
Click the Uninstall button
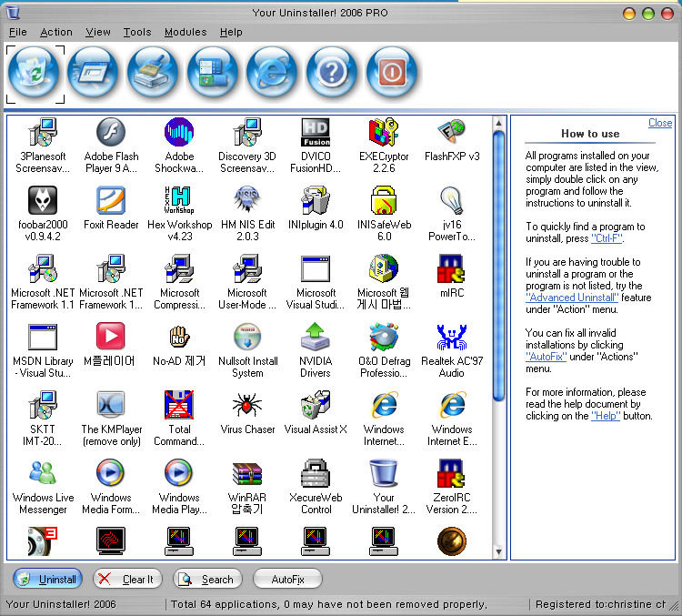pos(48,579)
